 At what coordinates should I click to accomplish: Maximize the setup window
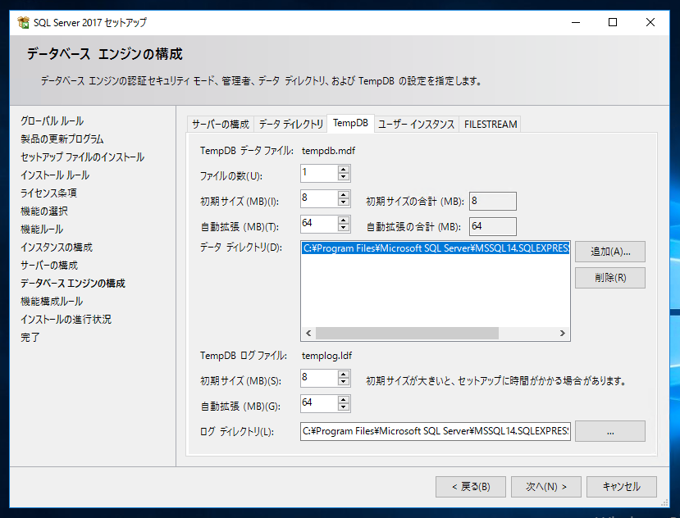click(612, 22)
